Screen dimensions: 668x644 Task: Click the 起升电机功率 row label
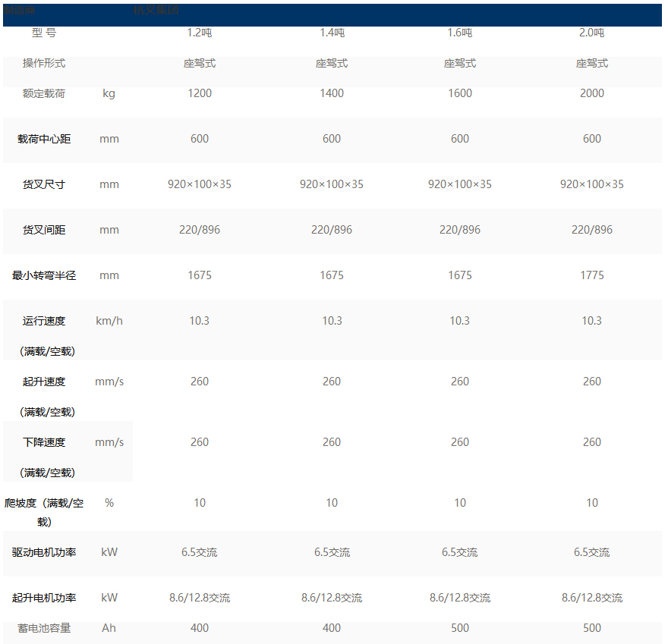click(44, 598)
